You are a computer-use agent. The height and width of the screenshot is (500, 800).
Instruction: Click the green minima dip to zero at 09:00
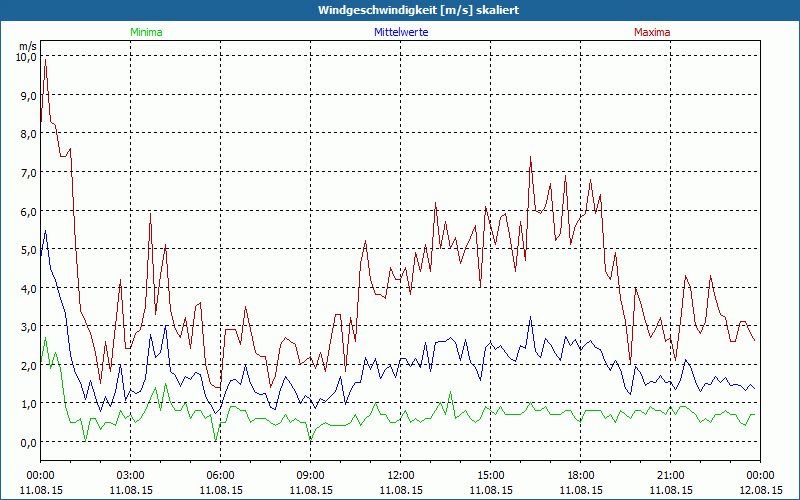pos(310,439)
